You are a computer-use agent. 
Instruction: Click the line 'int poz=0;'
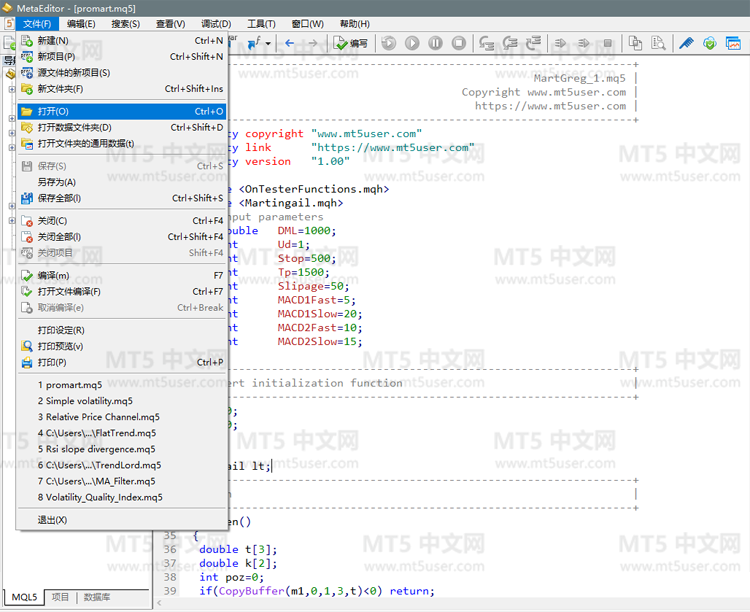click(x=232, y=577)
